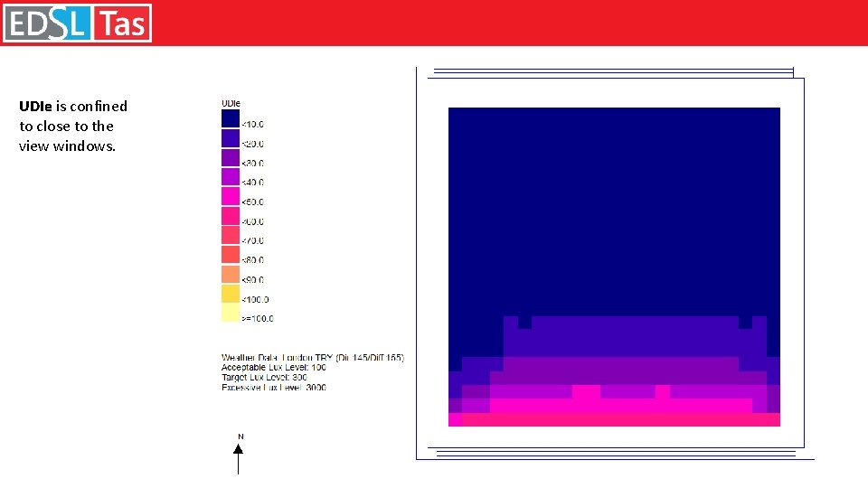
Task: Select the <70.0 coral-pink legend swatch
Action: [231, 235]
